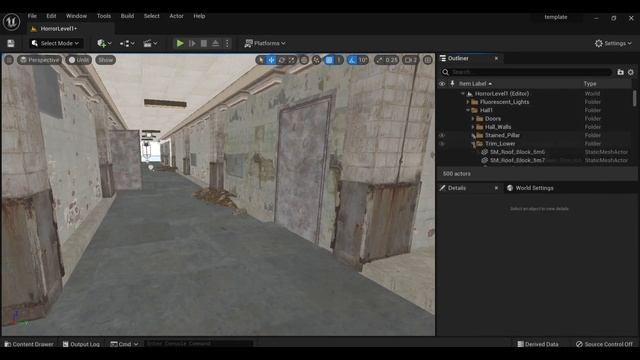Open the Blueprints dropdown
Viewport: 640px width, 360px height.
pyautogui.click(x=127, y=43)
